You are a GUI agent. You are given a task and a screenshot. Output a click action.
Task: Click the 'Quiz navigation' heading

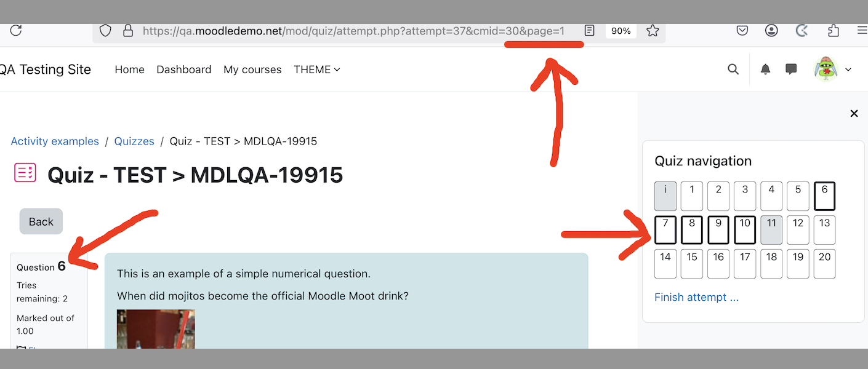point(703,161)
